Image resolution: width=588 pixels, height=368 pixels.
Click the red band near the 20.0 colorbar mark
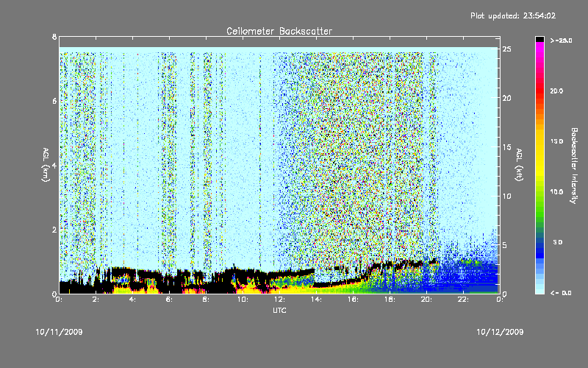539,91
